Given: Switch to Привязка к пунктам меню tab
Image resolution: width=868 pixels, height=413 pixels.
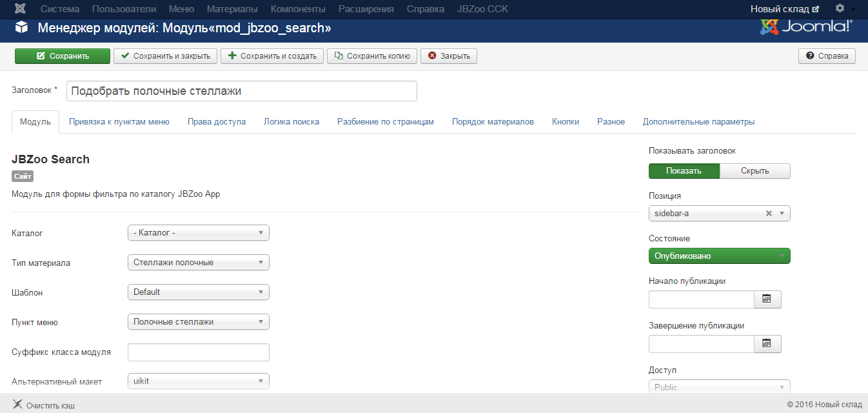Looking at the screenshot, I should (119, 121).
